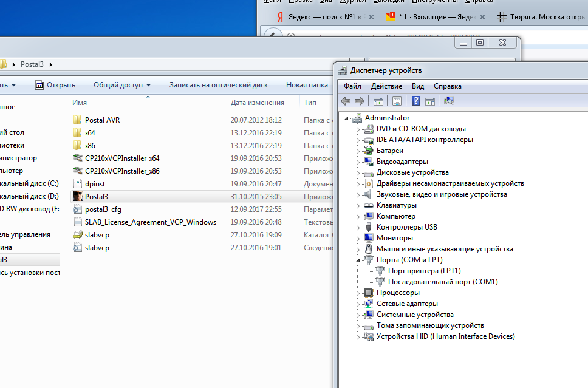Click the scan for hardware changes icon
Screen dimensions: 588x388
[450, 101]
